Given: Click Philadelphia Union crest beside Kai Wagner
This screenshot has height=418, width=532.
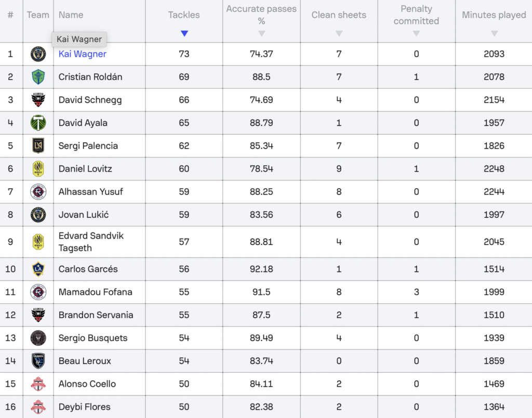Looking at the screenshot, I should click(x=38, y=54).
